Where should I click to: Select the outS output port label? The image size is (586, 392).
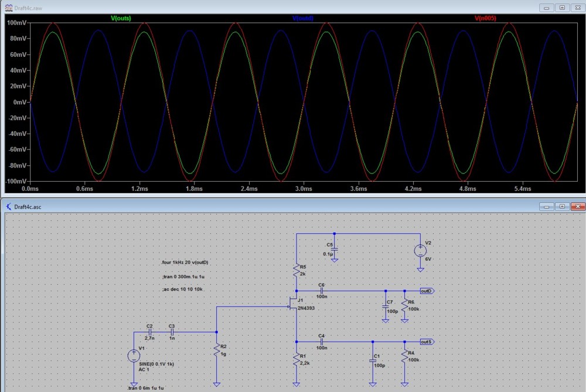(427, 342)
